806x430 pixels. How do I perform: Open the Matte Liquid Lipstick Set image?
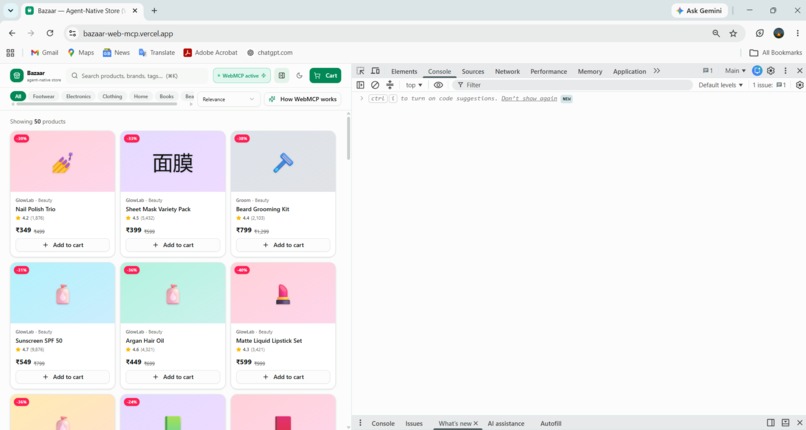click(x=283, y=293)
